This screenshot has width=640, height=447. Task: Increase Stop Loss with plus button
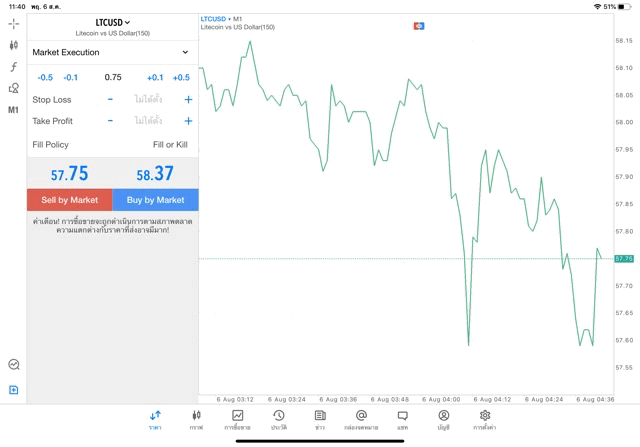[188, 100]
